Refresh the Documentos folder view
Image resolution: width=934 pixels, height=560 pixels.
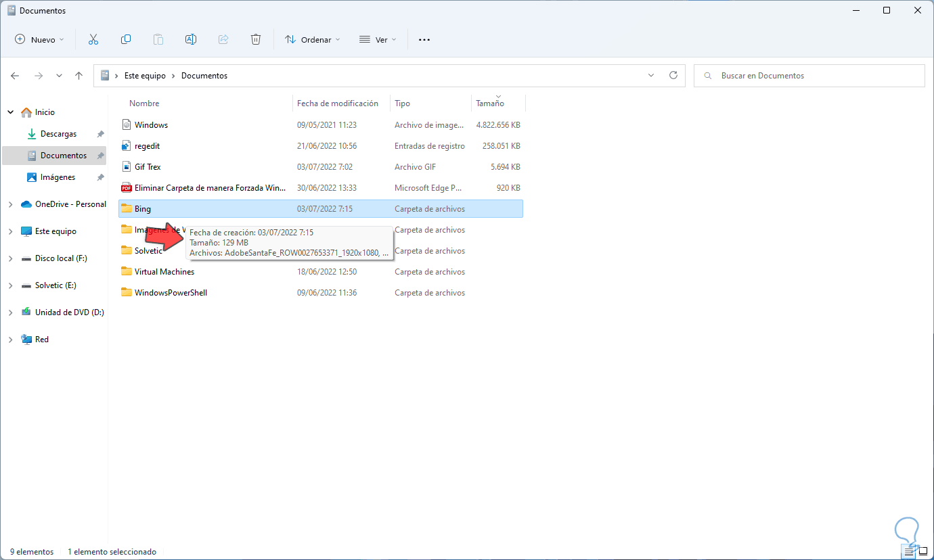[673, 76]
